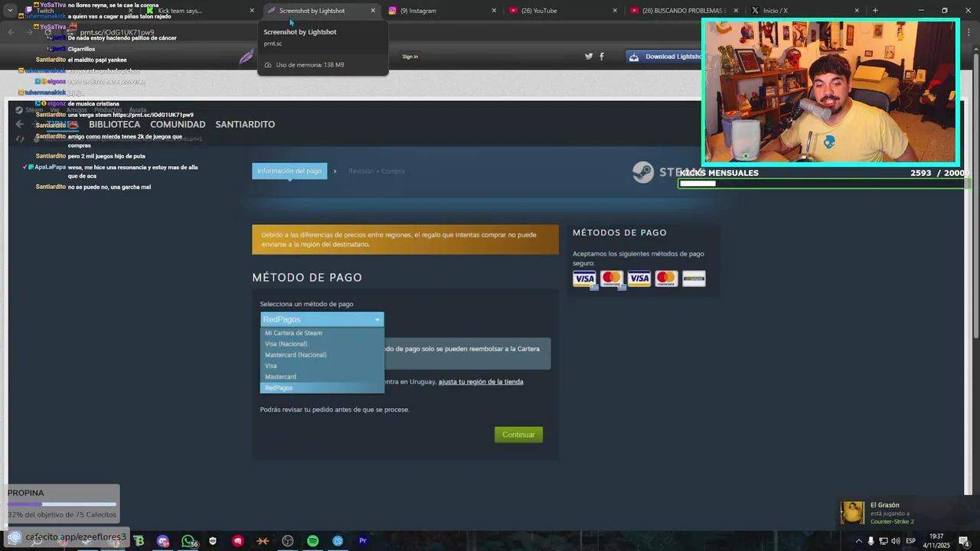Select Mastercard (Nacional) payment option
The height and width of the screenshot is (551, 980).
click(x=322, y=355)
